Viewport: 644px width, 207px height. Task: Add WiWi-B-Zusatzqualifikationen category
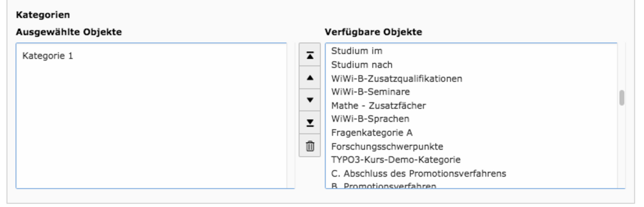[x=471, y=78]
